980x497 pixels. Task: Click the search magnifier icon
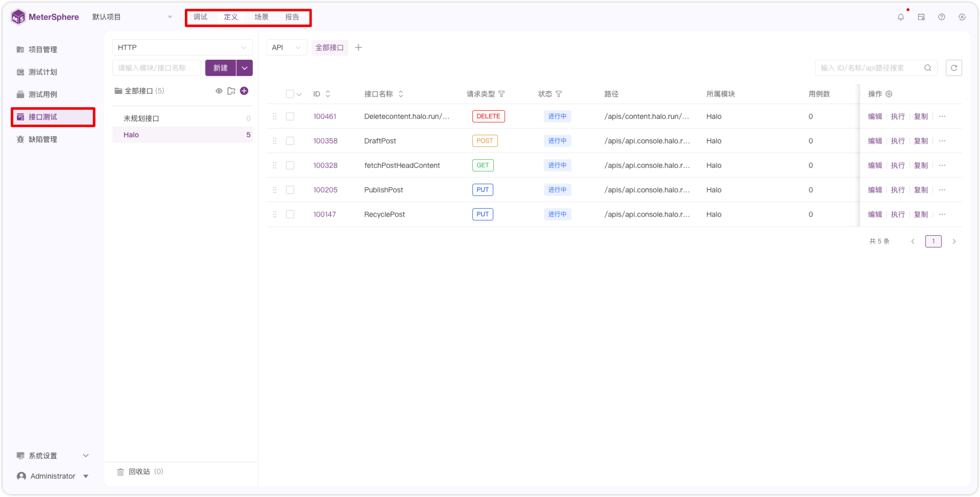tap(928, 68)
